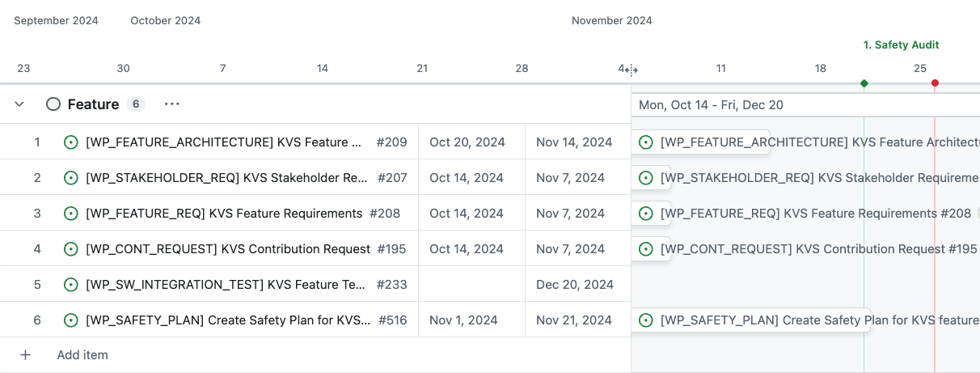Edit end date Dec 20, 2024 cell
Viewport: 980px width, 373px height.
tap(575, 285)
